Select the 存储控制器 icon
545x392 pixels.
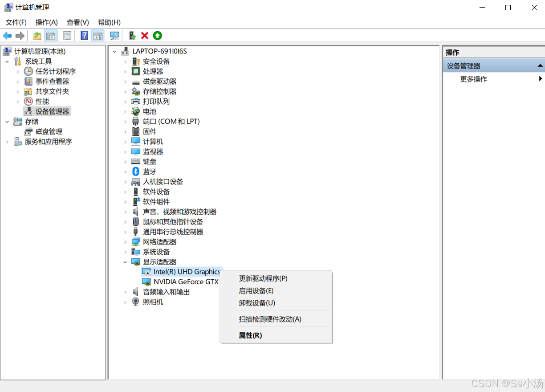136,91
